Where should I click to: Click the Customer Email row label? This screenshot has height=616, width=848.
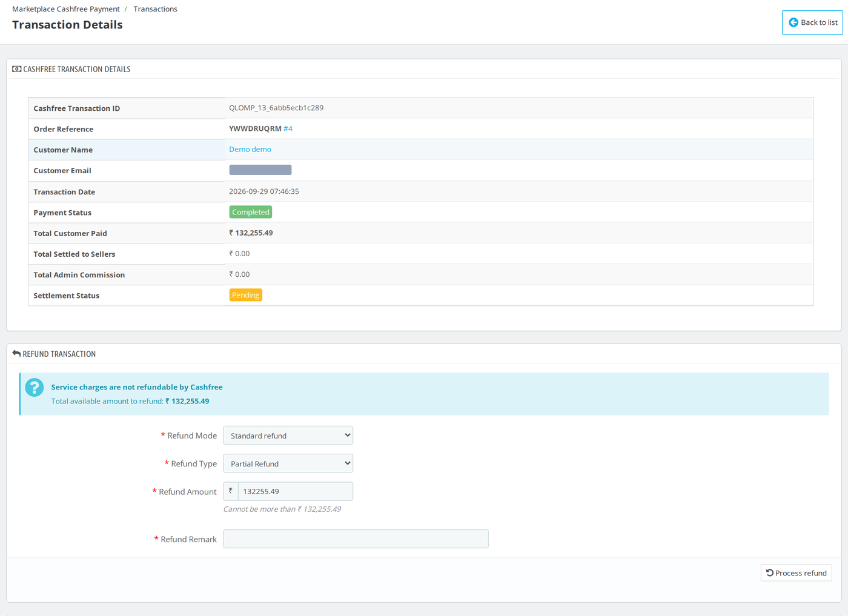(62, 171)
